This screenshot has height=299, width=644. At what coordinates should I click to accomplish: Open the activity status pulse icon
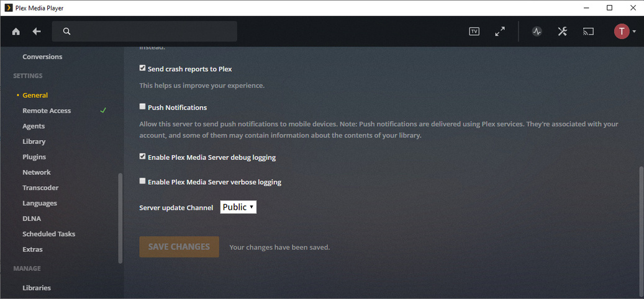[537, 32]
